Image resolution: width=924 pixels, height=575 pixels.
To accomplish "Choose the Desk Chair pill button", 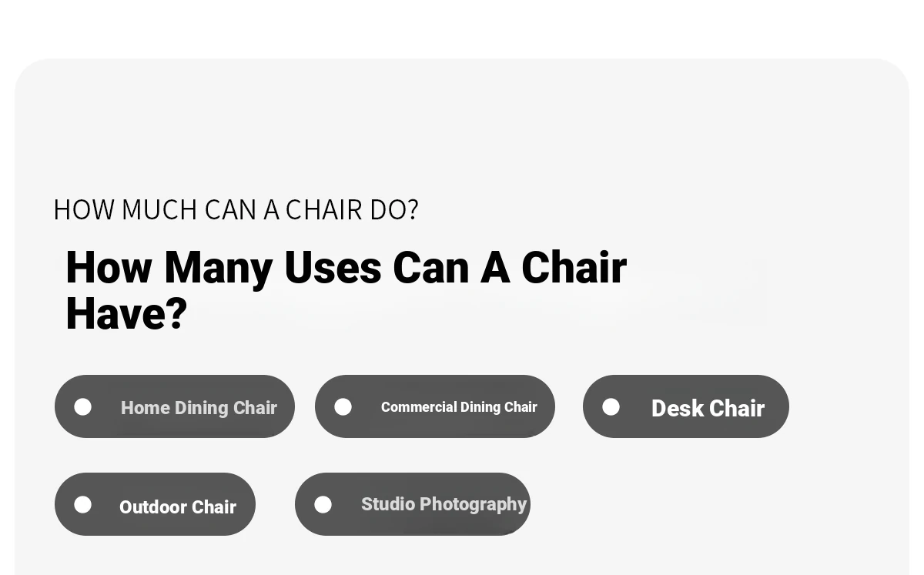I will pyautogui.click(x=686, y=406).
